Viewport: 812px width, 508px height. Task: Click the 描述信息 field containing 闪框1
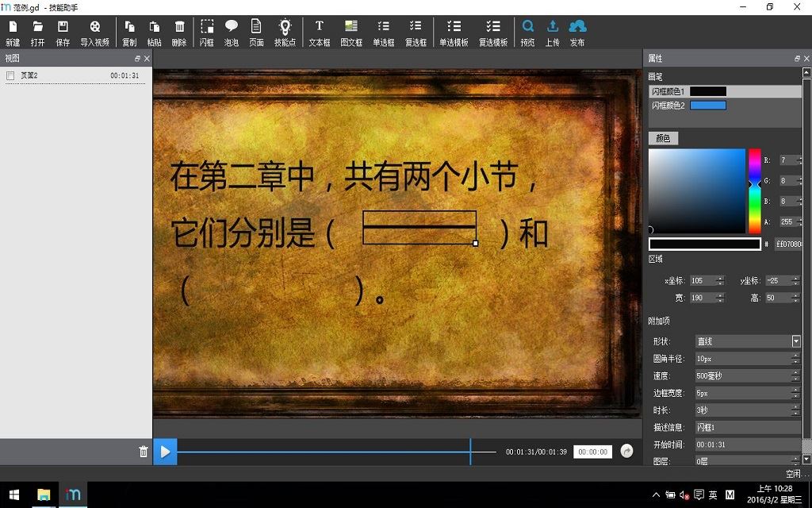(748, 427)
